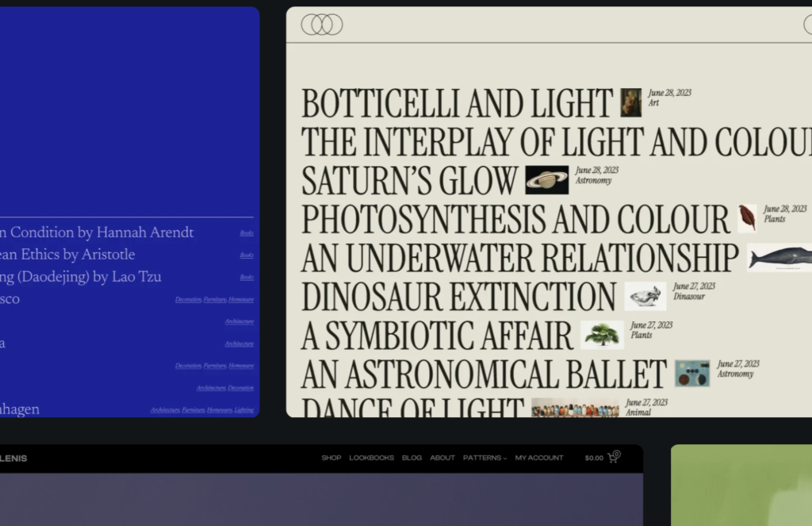
Task: Open the dinosaur skull illustration
Action: pos(645,296)
